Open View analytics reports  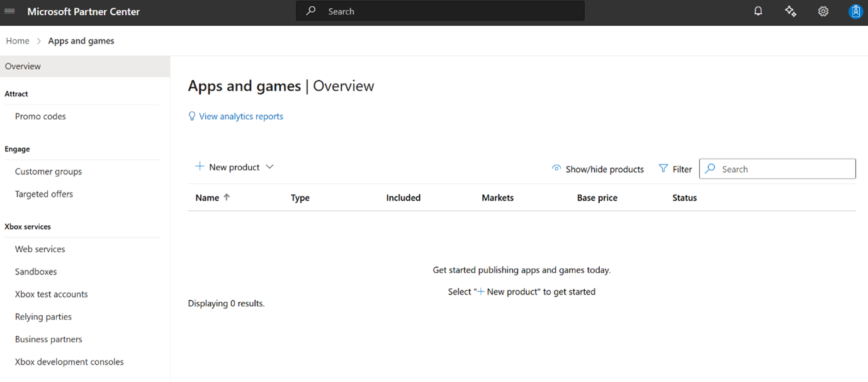pyautogui.click(x=241, y=116)
